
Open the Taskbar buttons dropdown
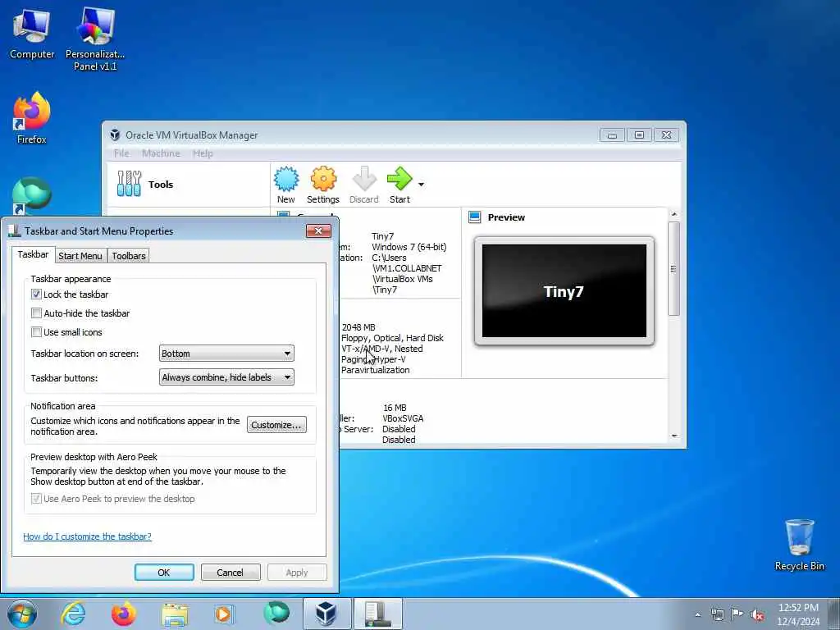coord(226,377)
